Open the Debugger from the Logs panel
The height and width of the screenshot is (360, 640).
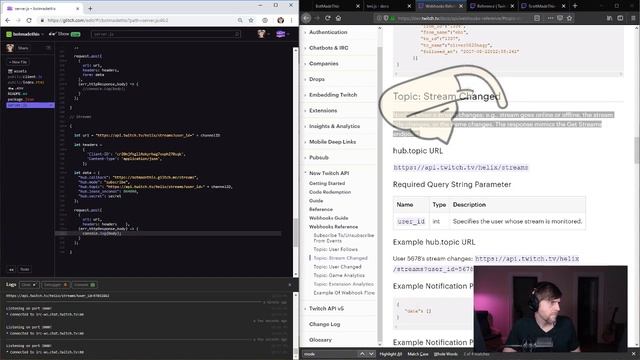click(55, 284)
